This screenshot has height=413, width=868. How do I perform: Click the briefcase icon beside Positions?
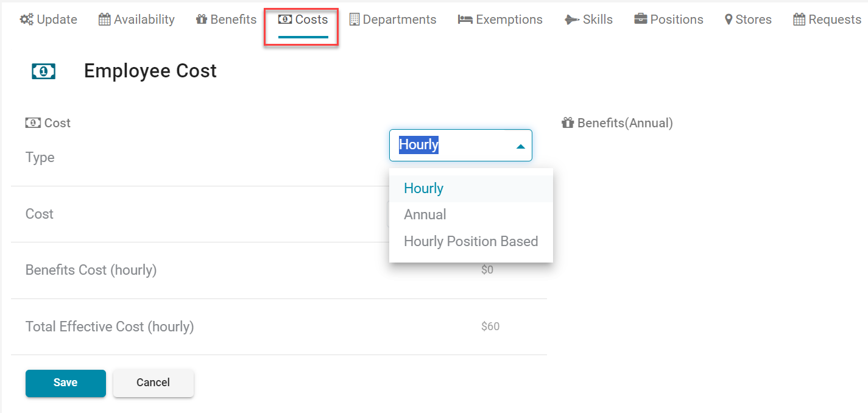pyautogui.click(x=640, y=19)
